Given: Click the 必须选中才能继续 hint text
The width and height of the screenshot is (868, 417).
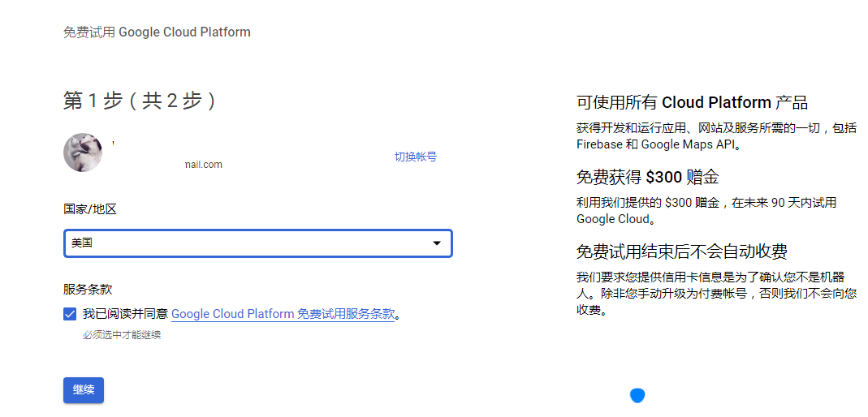Looking at the screenshot, I should pos(122,335).
